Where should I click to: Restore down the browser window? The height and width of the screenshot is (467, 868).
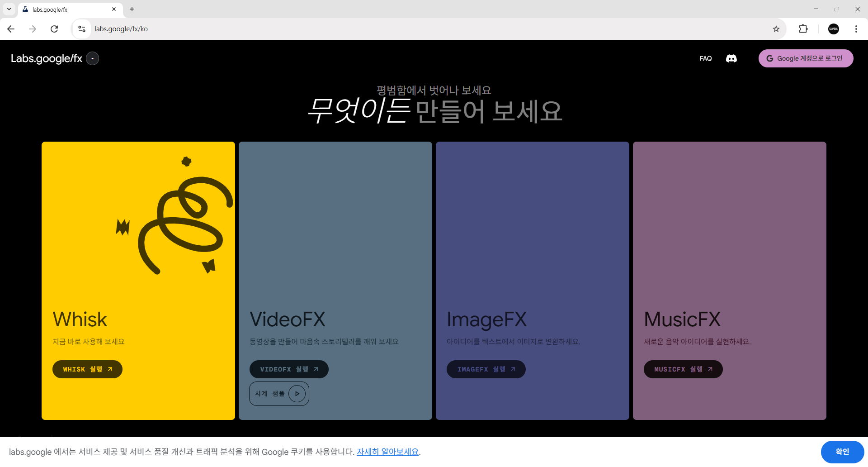coord(837,9)
